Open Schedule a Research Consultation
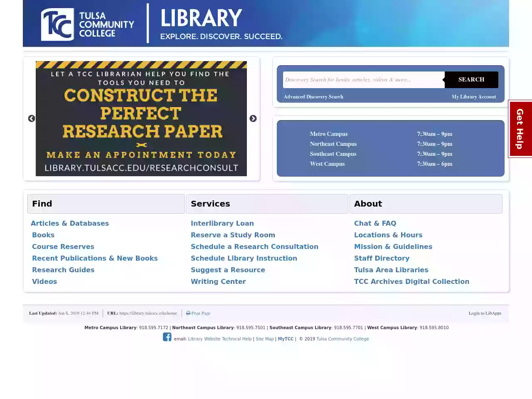 pyautogui.click(x=254, y=246)
